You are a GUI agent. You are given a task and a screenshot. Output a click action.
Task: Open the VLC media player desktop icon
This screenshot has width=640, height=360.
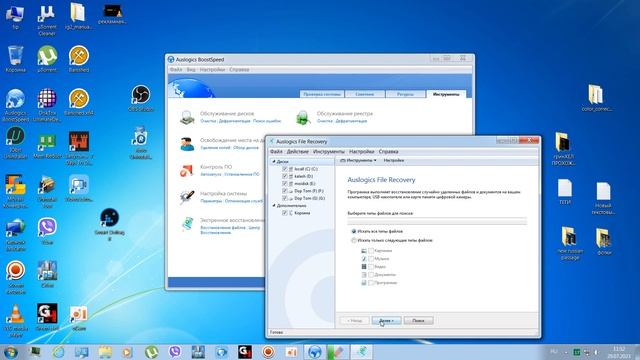[x=16, y=320]
